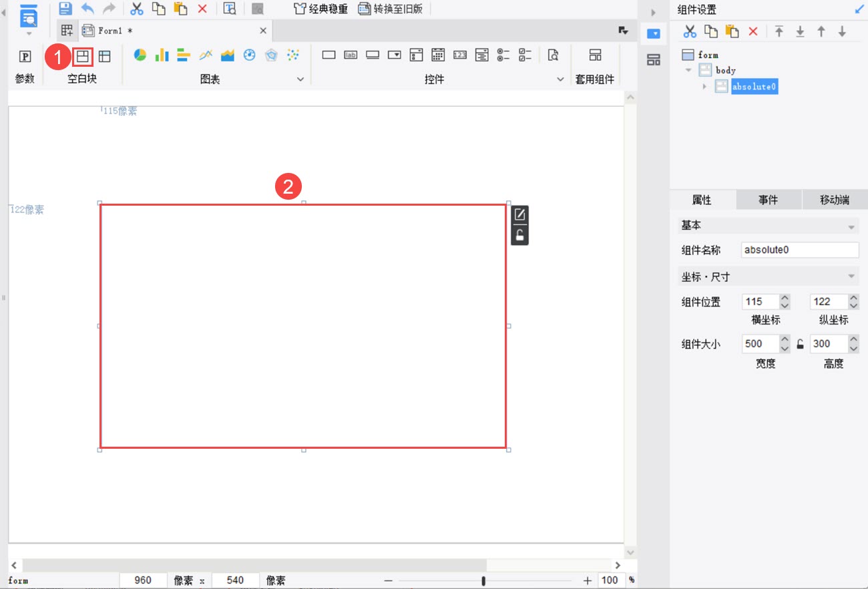Collapse the 基本 section
The image size is (868, 589).
851,228
